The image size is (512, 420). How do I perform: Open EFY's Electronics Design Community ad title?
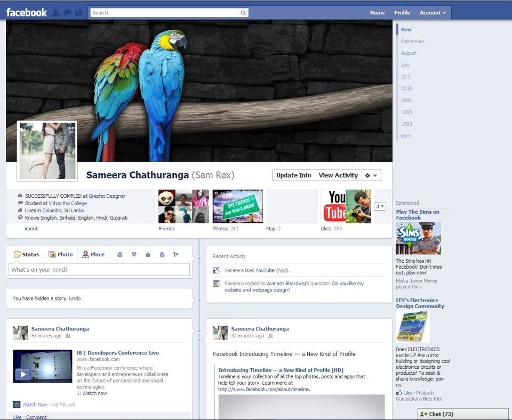click(420, 303)
